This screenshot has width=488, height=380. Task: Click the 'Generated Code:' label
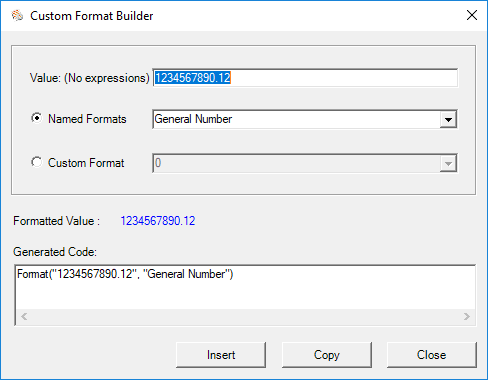pos(55,252)
